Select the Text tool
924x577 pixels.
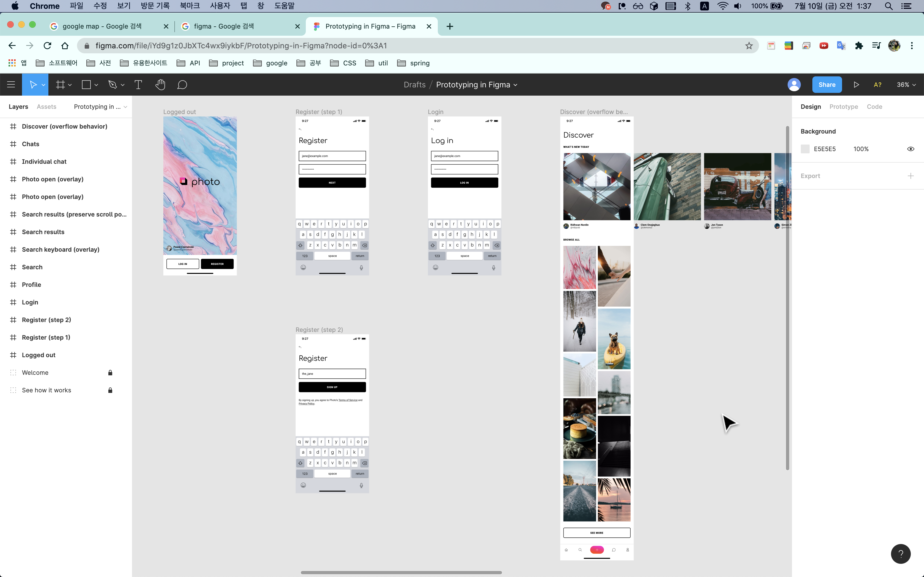(x=138, y=85)
